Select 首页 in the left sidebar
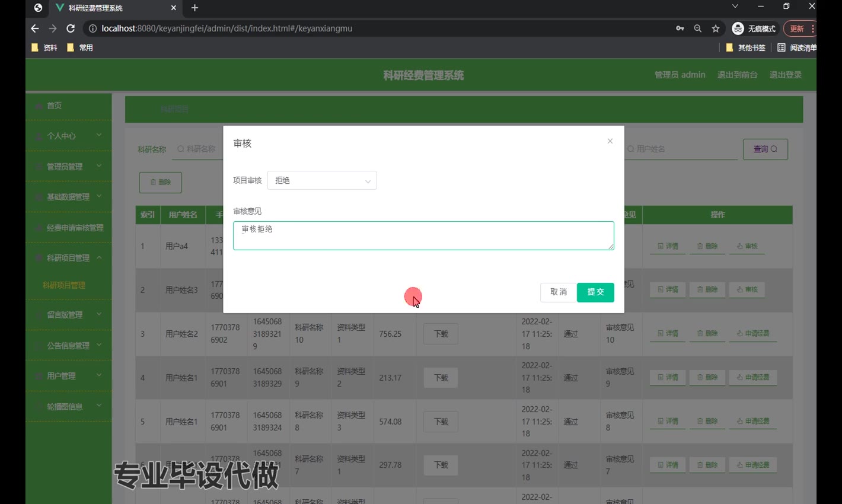The height and width of the screenshot is (504, 842). pyautogui.click(x=55, y=106)
